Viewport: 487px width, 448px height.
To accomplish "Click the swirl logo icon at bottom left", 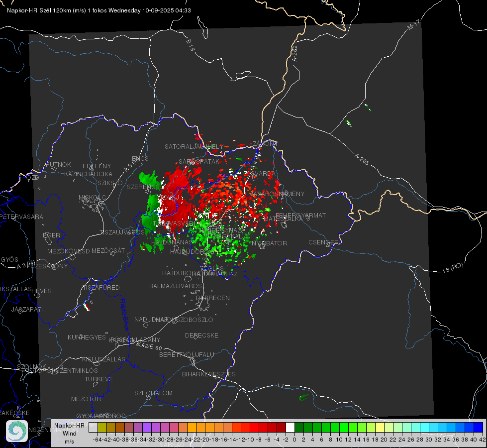I will coord(17,431).
